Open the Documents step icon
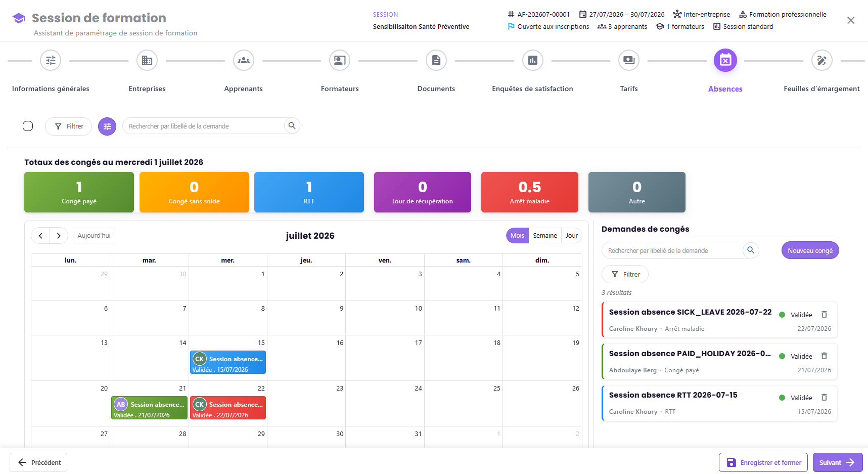The width and height of the screenshot is (868, 474). point(436,61)
